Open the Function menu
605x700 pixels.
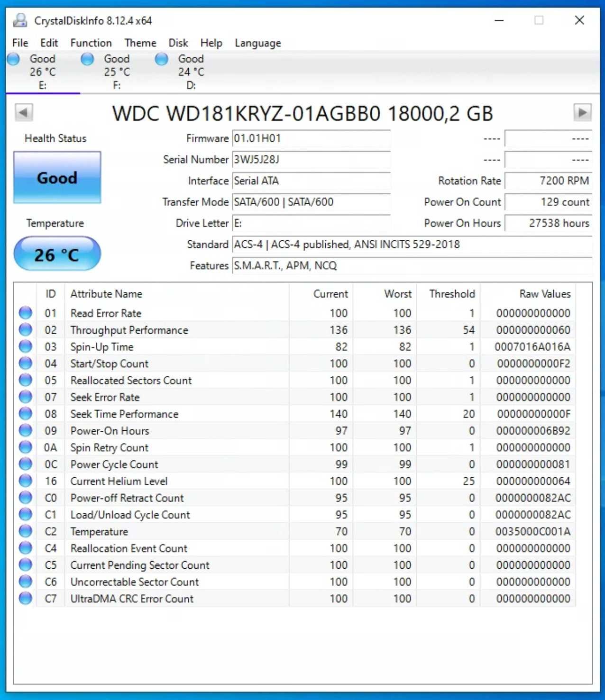click(91, 43)
